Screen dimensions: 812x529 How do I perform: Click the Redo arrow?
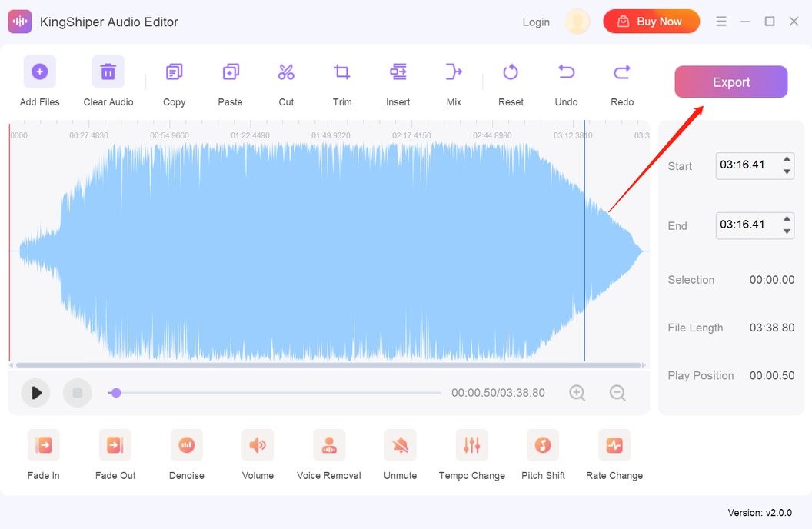tap(622, 72)
